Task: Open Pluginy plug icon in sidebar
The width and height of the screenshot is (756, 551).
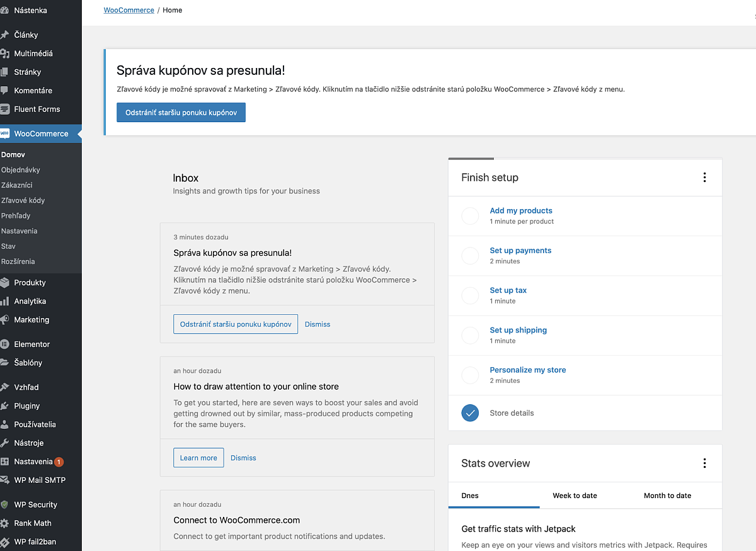Action: pyautogui.click(x=4, y=406)
